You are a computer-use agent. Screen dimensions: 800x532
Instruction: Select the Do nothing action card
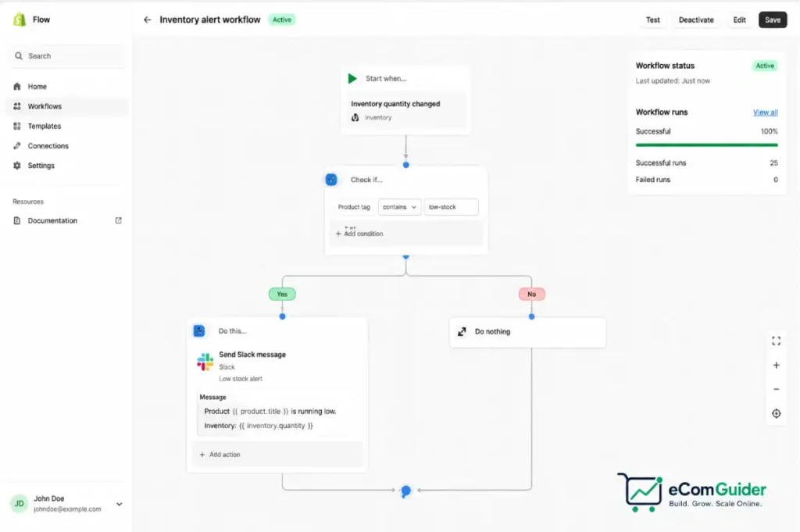(x=527, y=332)
